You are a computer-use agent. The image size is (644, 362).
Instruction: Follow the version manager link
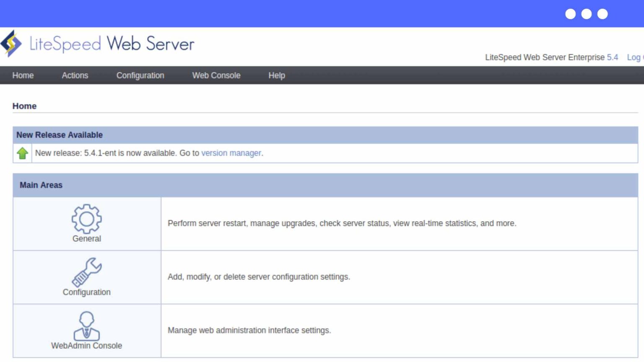231,153
